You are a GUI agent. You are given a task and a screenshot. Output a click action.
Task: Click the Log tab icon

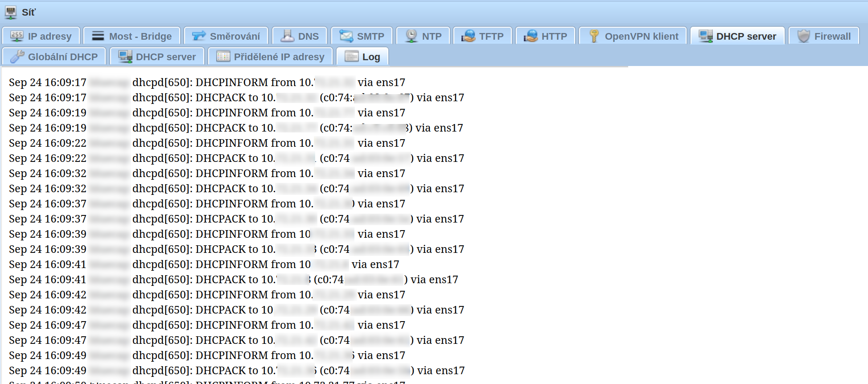(x=352, y=57)
